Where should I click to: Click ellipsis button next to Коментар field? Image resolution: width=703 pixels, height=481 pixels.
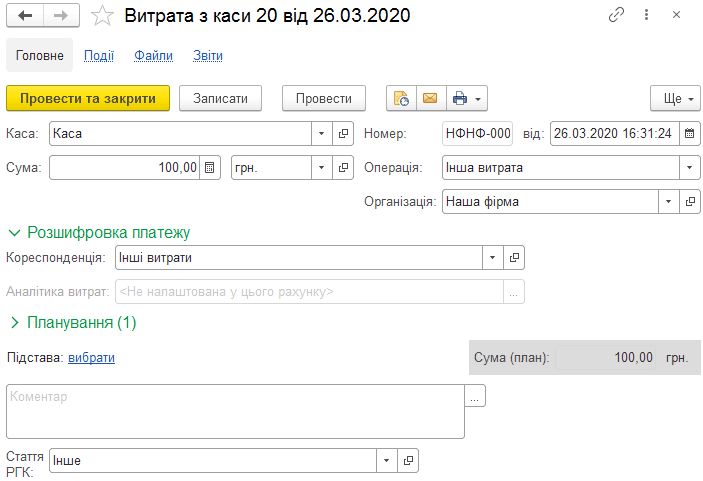click(x=475, y=396)
